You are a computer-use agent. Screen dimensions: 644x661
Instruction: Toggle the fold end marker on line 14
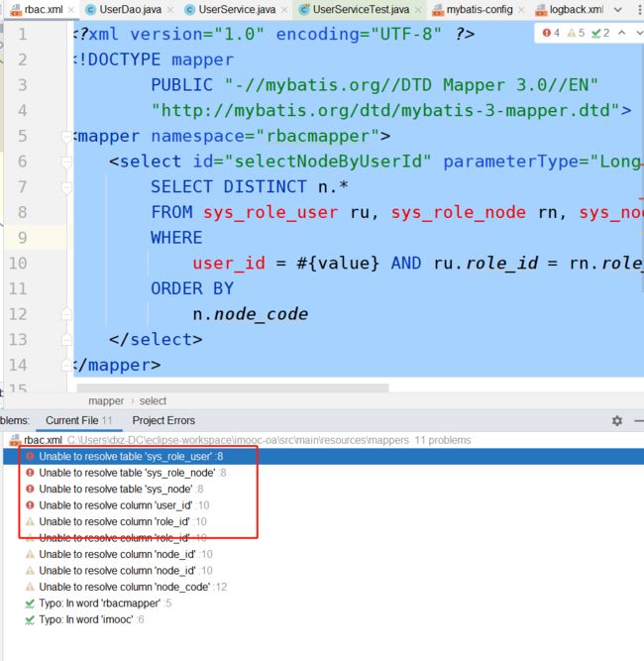[66, 365]
